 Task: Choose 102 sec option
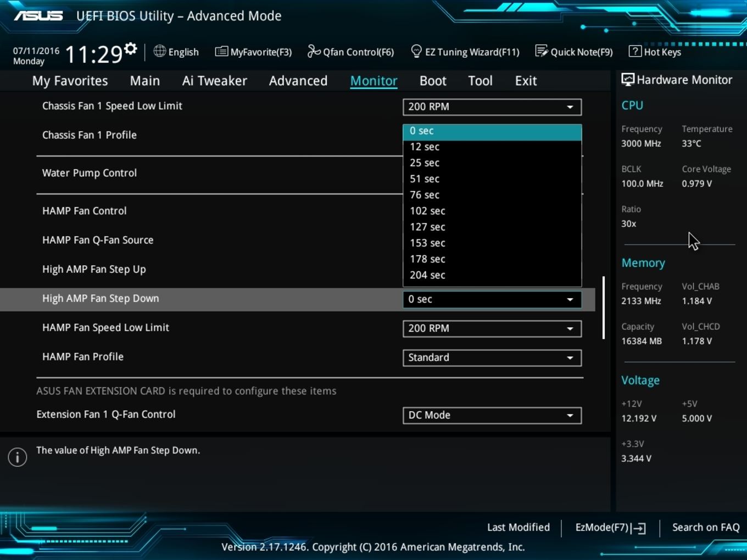492,211
